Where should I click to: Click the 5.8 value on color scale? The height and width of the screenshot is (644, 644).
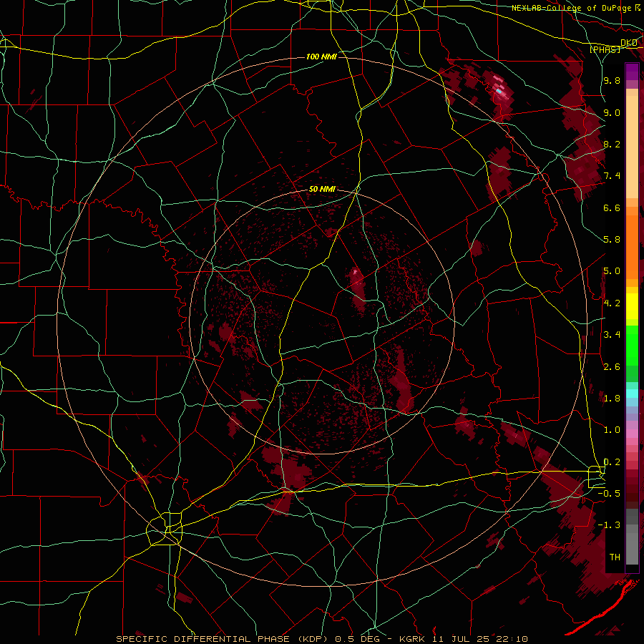tap(612, 240)
